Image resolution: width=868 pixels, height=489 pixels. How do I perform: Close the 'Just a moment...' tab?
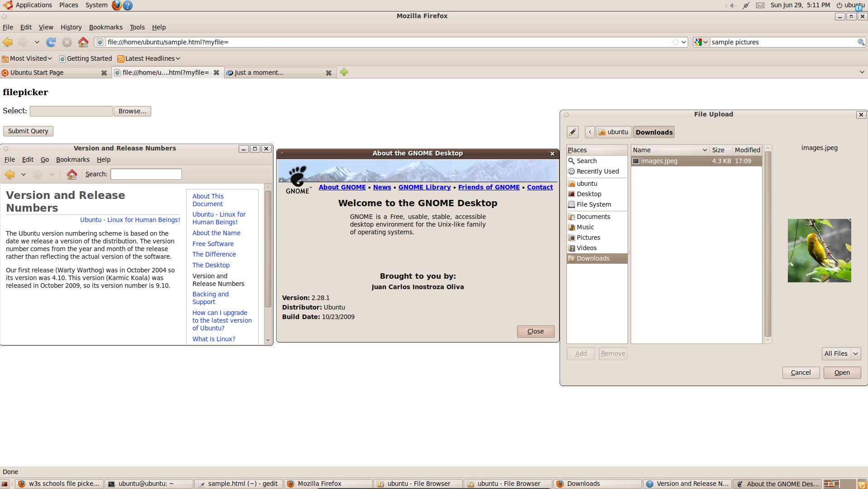pyautogui.click(x=329, y=73)
